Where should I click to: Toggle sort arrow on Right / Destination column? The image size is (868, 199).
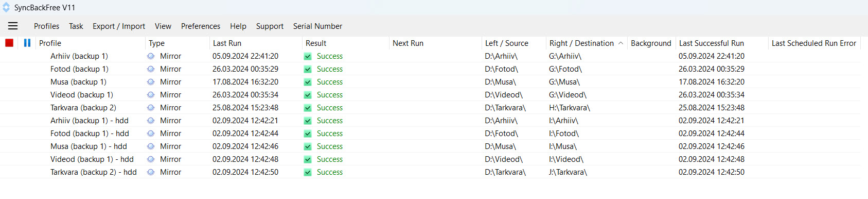click(x=621, y=43)
